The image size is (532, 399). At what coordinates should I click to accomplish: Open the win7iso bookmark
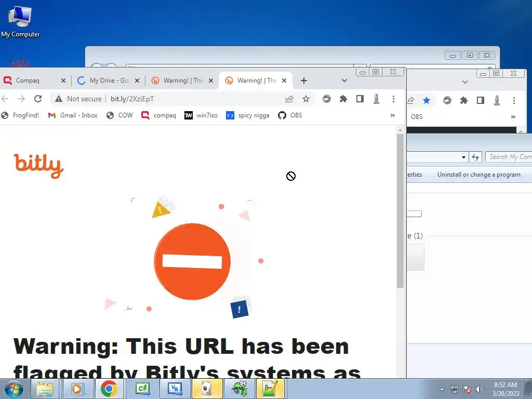[x=201, y=115]
